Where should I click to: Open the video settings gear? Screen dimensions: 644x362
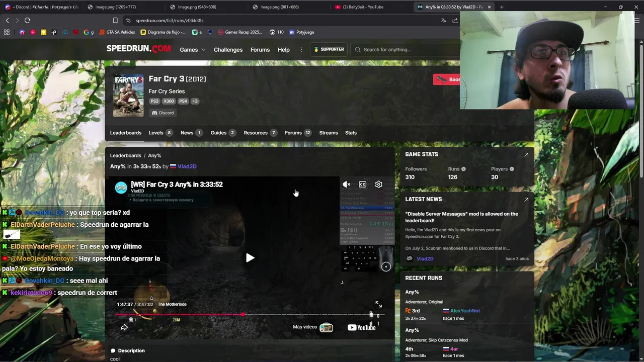378,185
